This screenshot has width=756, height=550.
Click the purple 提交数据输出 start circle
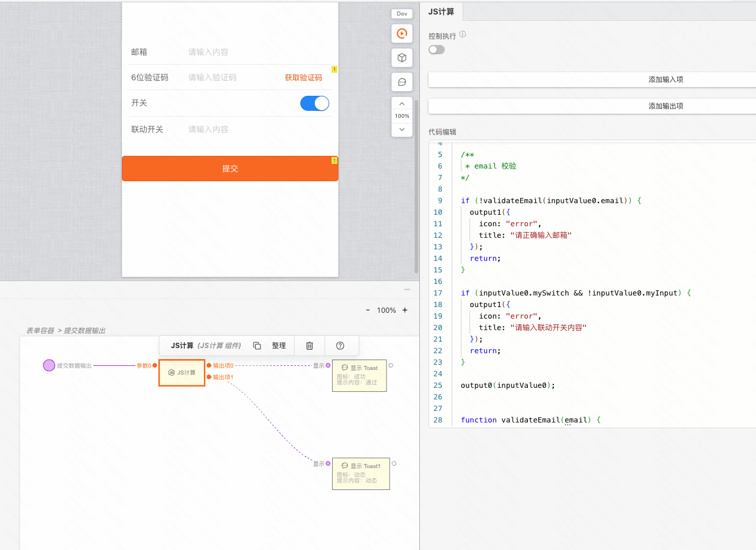pos(49,365)
